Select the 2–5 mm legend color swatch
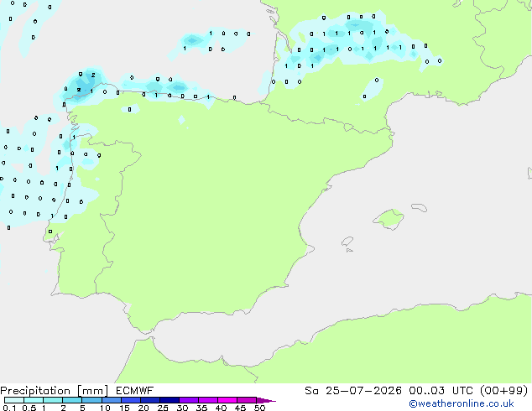532x411 pixels. point(72,400)
